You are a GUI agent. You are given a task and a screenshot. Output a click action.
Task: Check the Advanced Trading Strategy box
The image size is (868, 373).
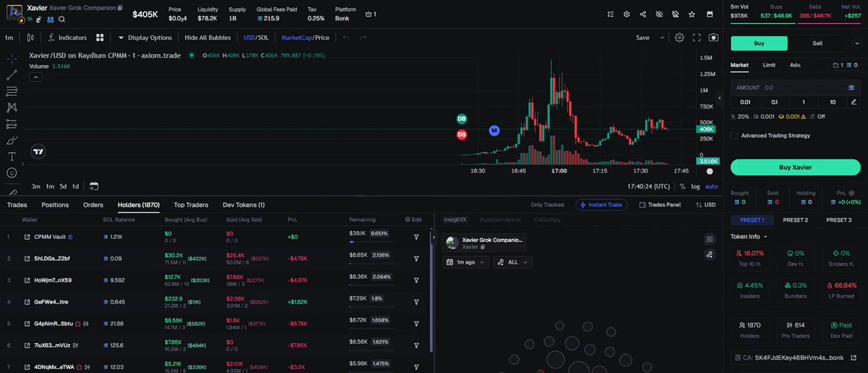point(734,135)
